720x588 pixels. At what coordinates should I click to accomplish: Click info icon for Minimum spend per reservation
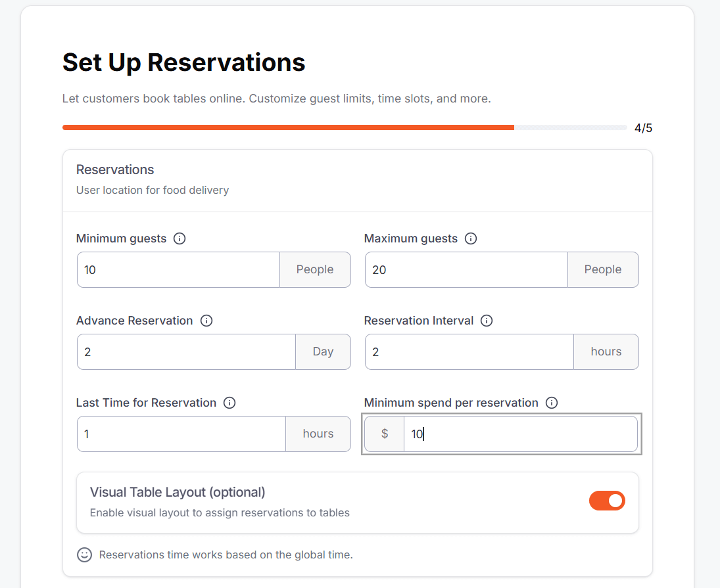[552, 403]
